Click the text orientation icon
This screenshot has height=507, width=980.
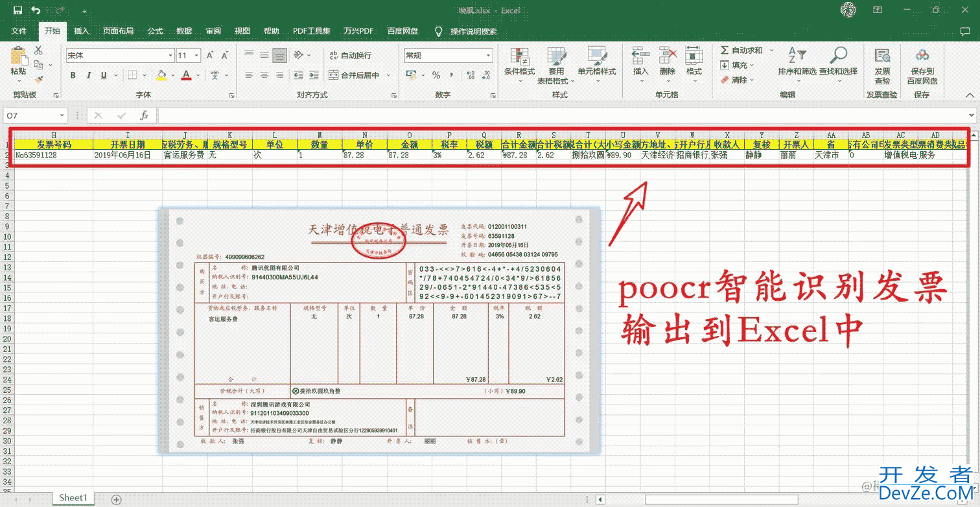(x=299, y=56)
